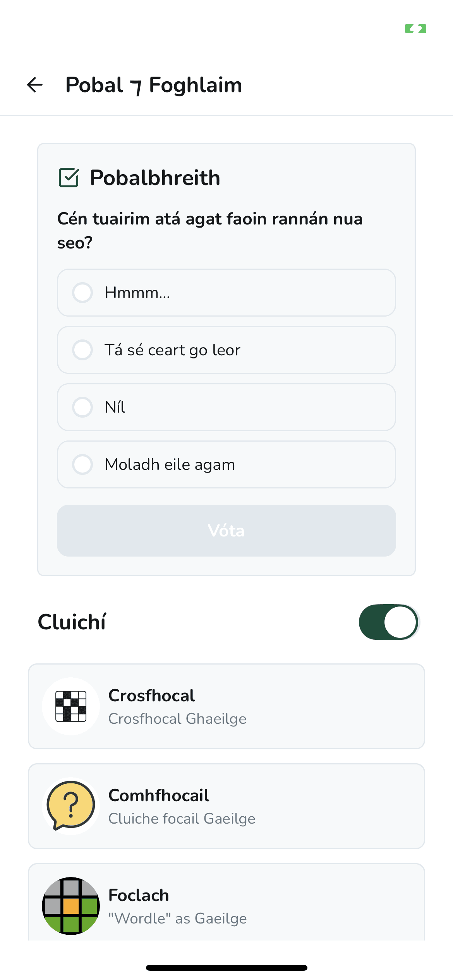This screenshot has width=453, height=980.
Task: Tap the green quotation marks icon
Action: 415,29
